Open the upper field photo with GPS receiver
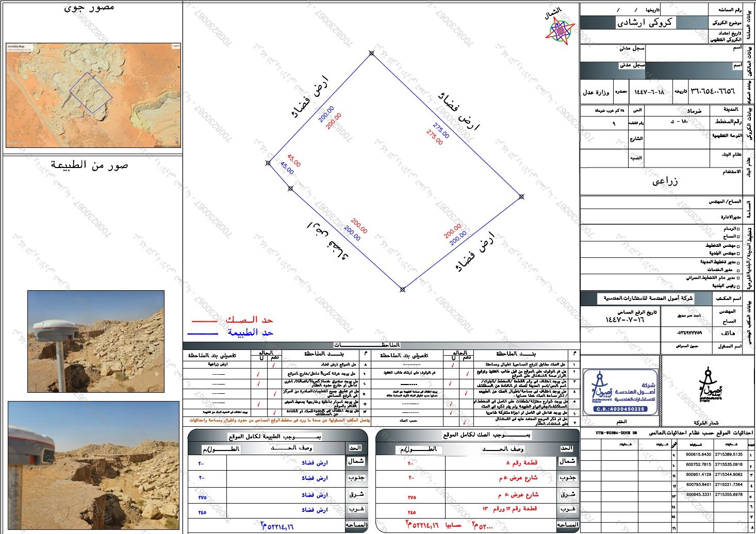 tap(96, 341)
